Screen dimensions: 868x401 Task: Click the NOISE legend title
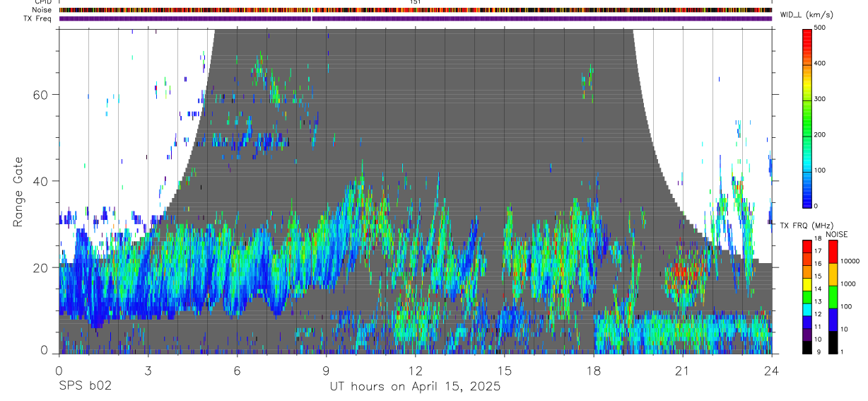pyautogui.click(x=838, y=234)
